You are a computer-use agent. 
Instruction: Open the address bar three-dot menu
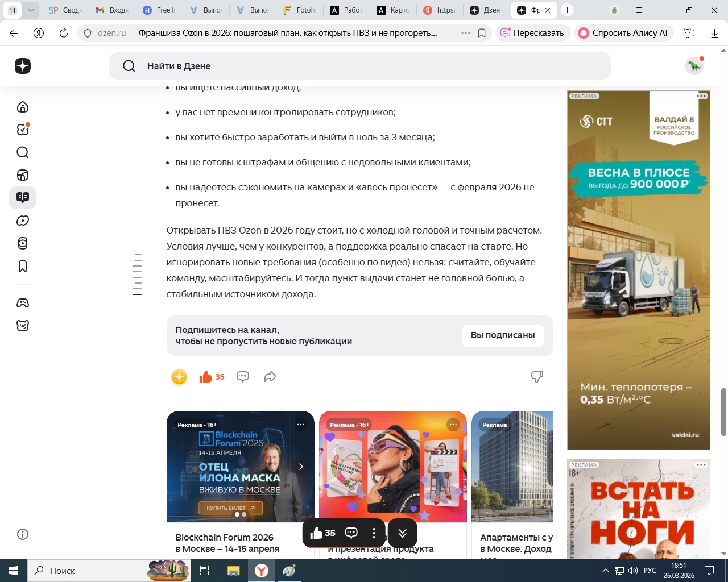click(x=466, y=33)
